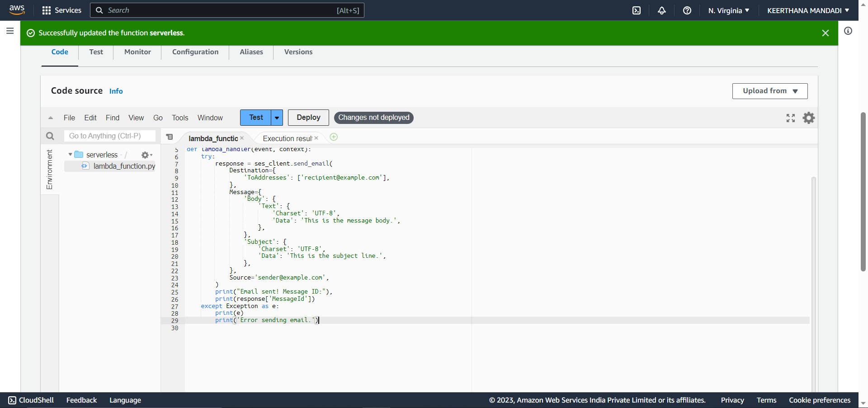Add a new editor tab with plus icon
This screenshot has width=868, height=408.
pos(334,137)
